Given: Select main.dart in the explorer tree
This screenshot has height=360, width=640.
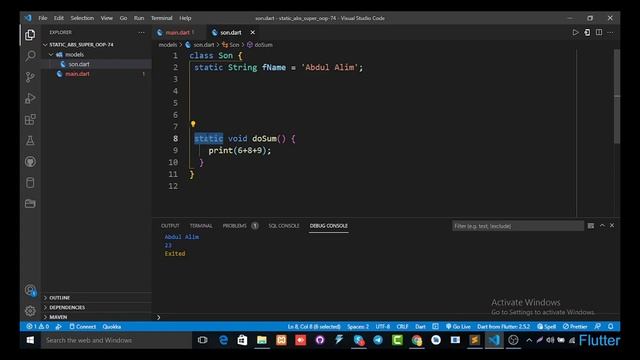Looking at the screenshot, I should click(77, 74).
